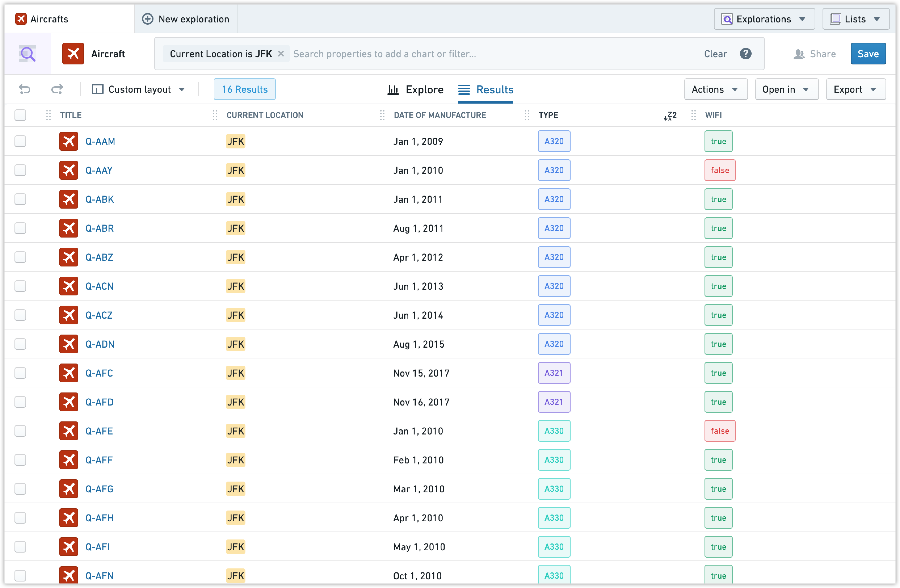
Task: Tick the Q-AFE row checkbox
Action: click(20, 431)
